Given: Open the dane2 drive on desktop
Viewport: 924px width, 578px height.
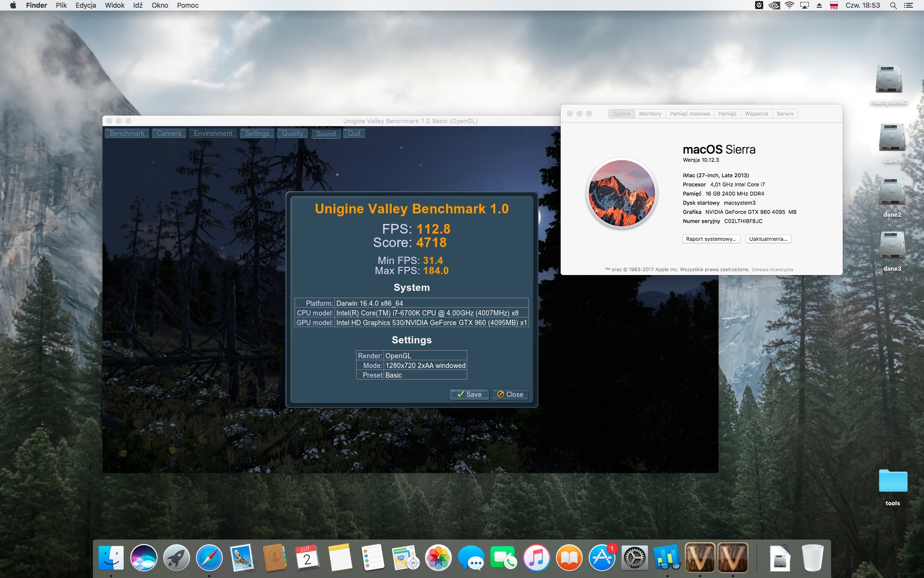Looking at the screenshot, I should 892,197.
